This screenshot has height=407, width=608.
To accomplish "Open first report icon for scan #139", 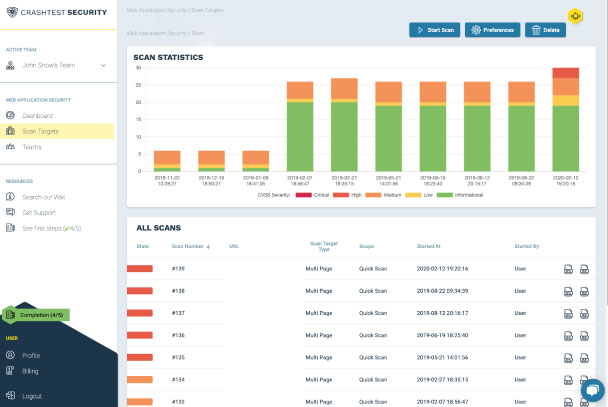I will coord(568,269).
